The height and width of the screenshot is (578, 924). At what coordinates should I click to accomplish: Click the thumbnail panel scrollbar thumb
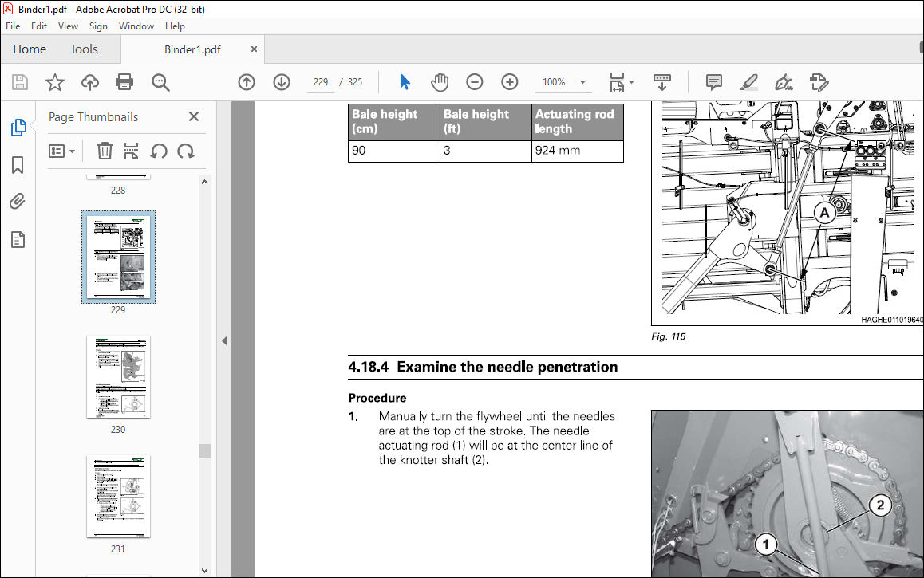(x=204, y=450)
